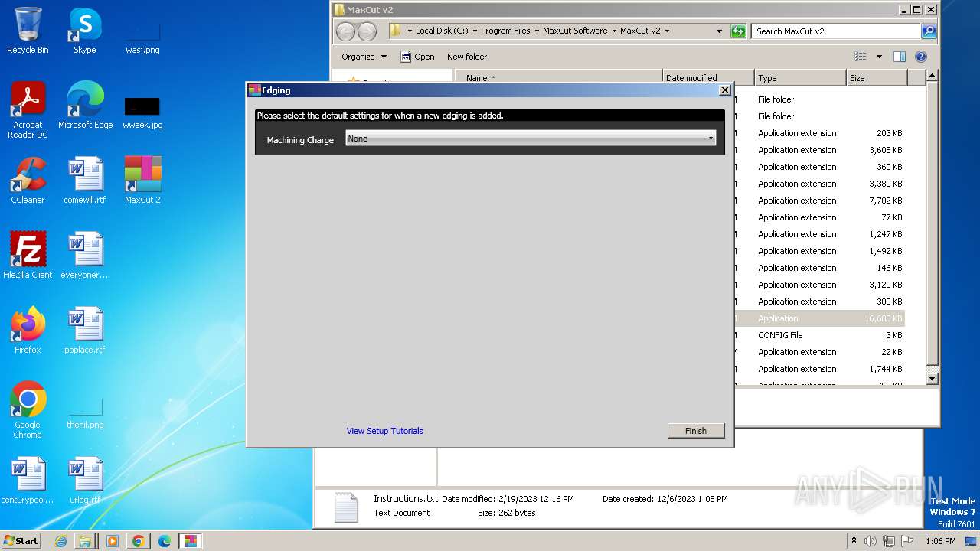Click the MaxCut v2 breadcrumb
980x551 pixels.
pyautogui.click(x=640, y=31)
